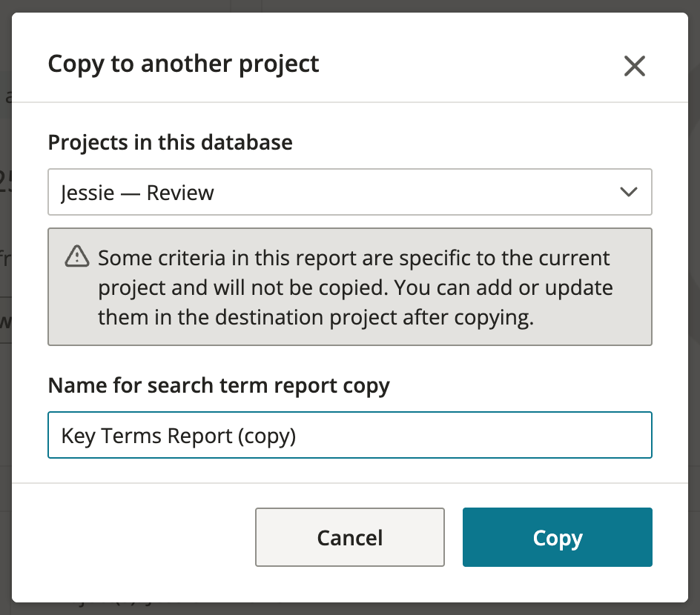Viewport: 700px width, 615px height.
Task: Click the Jessie — Review selected value text
Action: coord(137,193)
